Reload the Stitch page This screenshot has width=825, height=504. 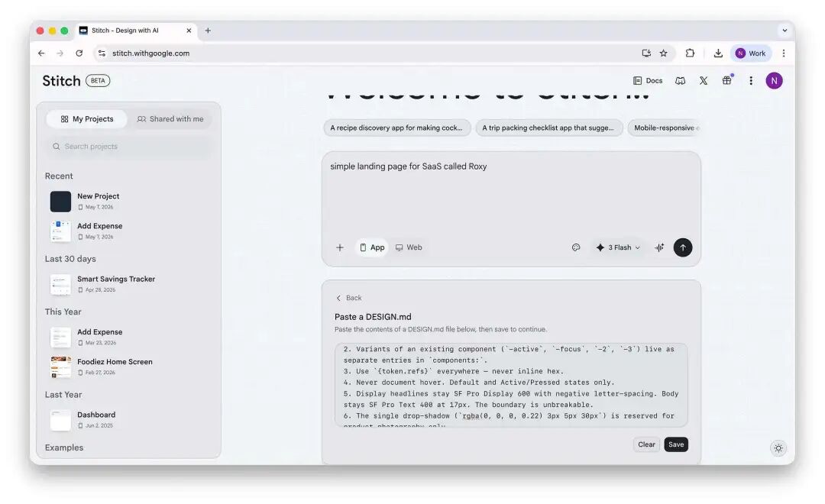79,53
